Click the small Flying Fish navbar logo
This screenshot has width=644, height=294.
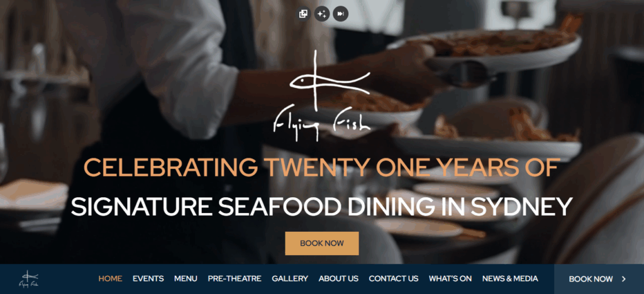[29, 280]
